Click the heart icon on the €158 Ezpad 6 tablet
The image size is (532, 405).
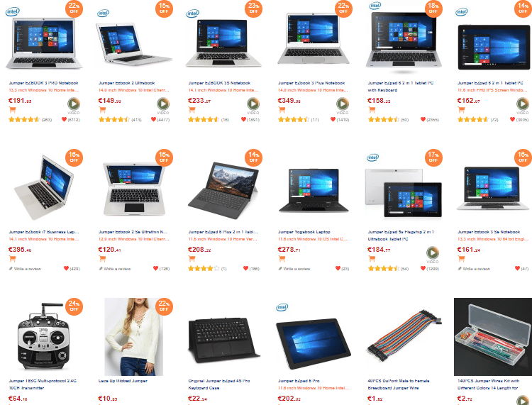(x=423, y=119)
